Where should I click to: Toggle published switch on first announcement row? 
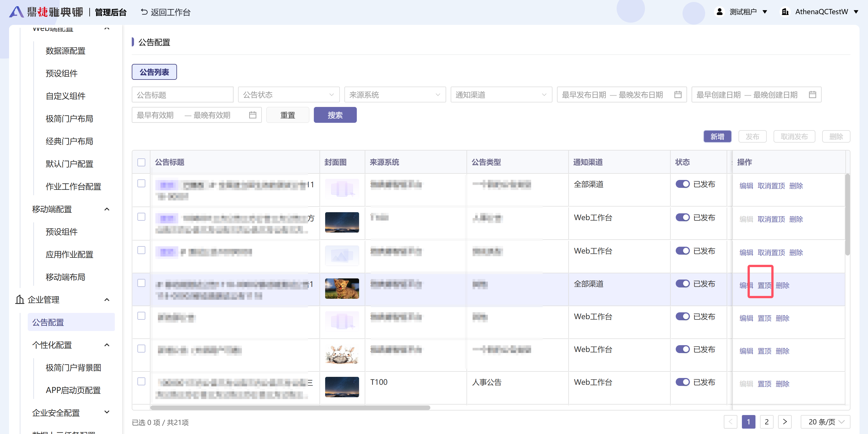pyautogui.click(x=683, y=184)
